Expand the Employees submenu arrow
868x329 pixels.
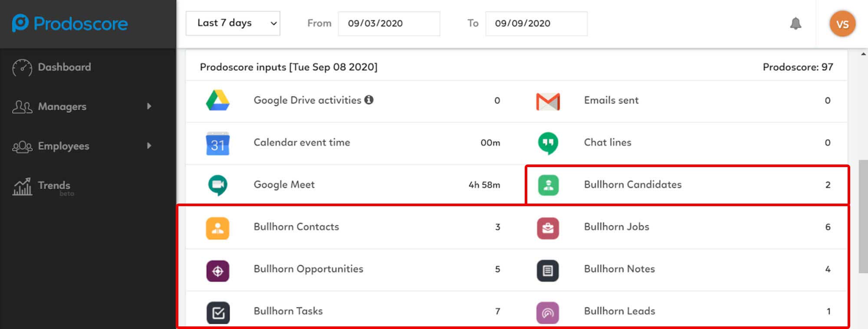pyautogui.click(x=149, y=146)
